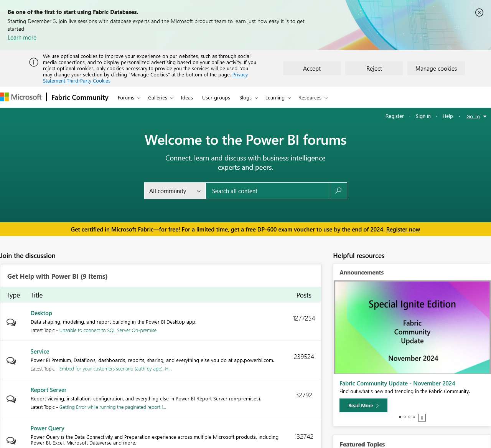Open the Third-Party Cookies link
Screen dimensions: 491x448
pyautogui.click(x=89, y=81)
